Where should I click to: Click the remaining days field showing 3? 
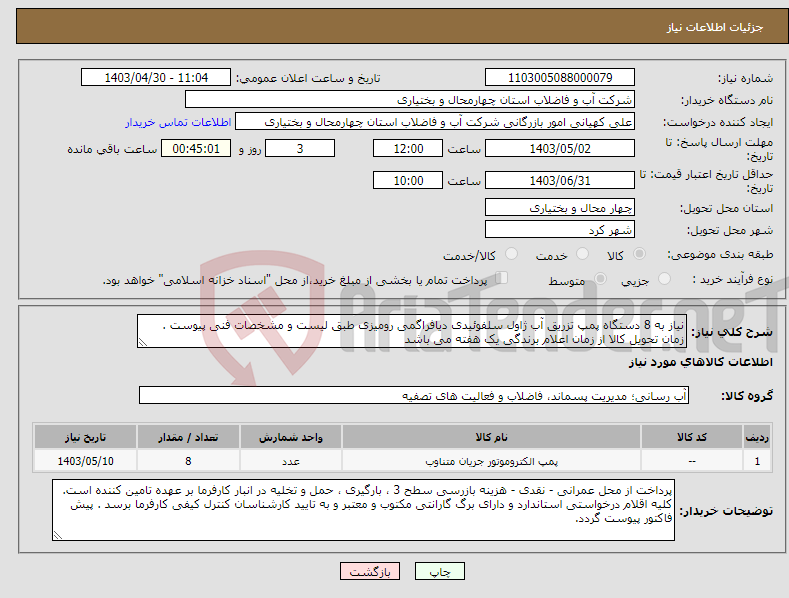[300, 148]
